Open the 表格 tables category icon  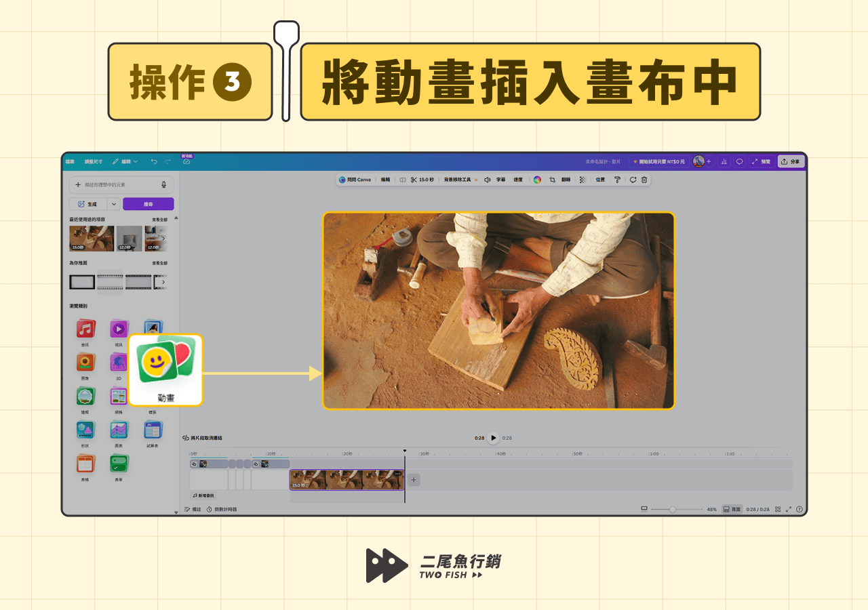point(85,464)
